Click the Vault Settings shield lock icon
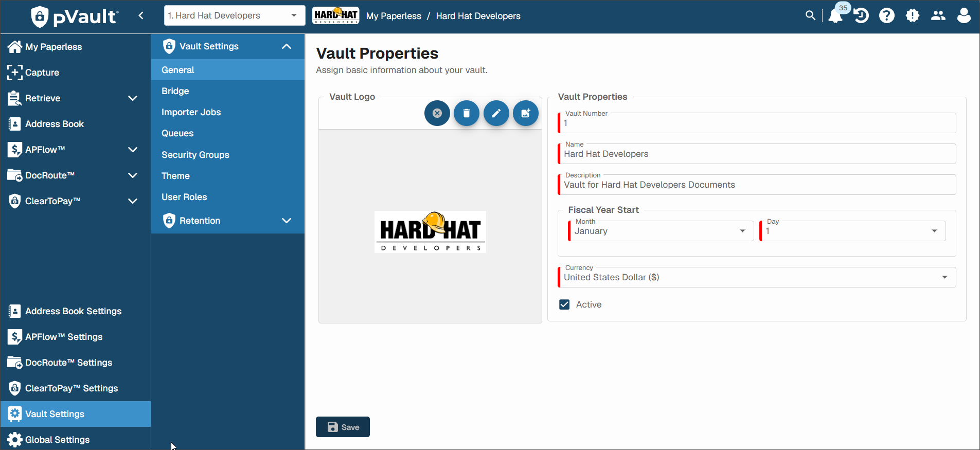The width and height of the screenshot is (980, 450). [x=169, y=46]
